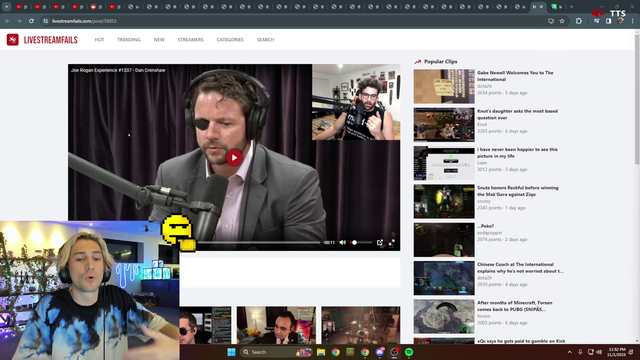Adjust the video volume slider

pos(360,242)
